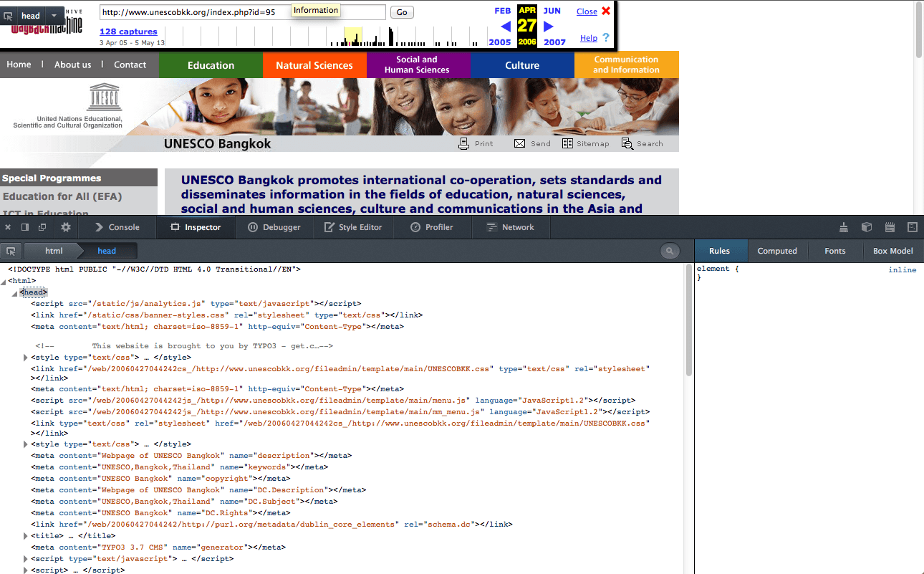
Task: Click the Send envelope icon
Action: [x=520, y=143]
